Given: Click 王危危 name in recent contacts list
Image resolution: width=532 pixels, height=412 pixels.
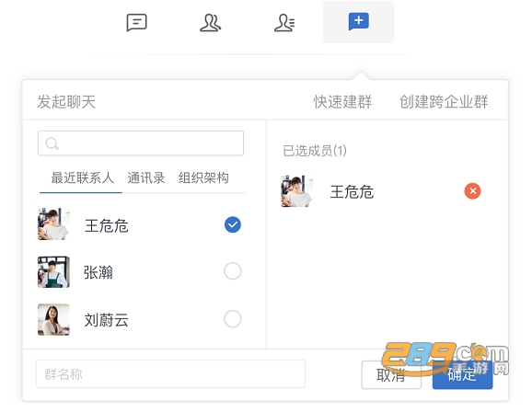Looking at the screenshot, I should click(x=106, y=225).
